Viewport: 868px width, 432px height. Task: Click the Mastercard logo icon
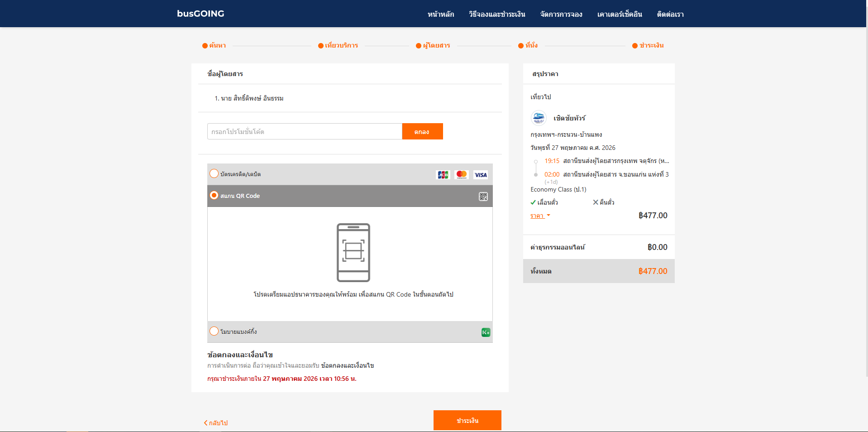pos(461,175)
